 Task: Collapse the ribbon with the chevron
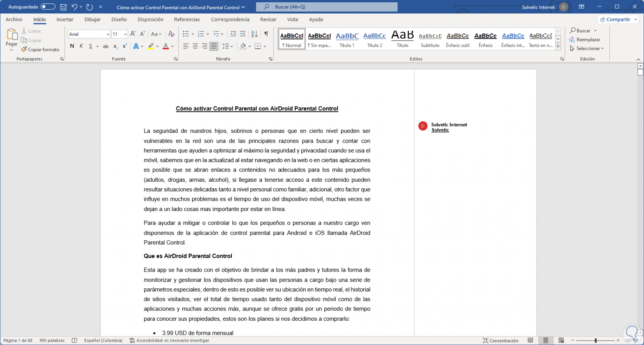click(638, 59)
